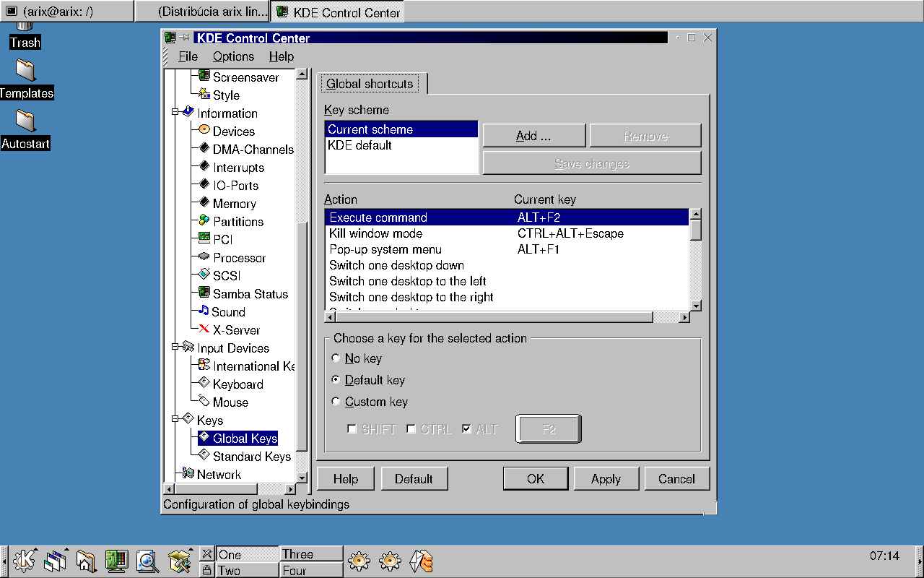Open Screensaver module icon in tree

204,77
